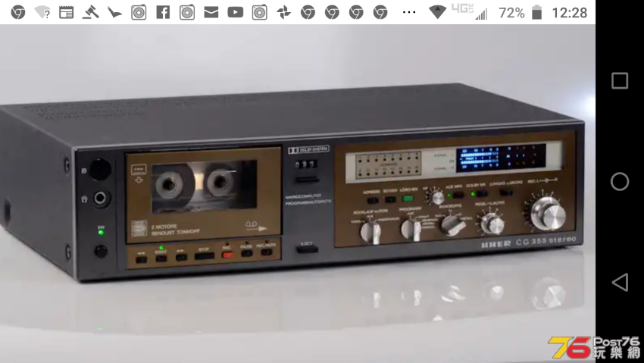Tap the solid Wi-Fi status icon
Viewport: 644px width, 363px height.
pyautogui.click(x=437, y=12)
